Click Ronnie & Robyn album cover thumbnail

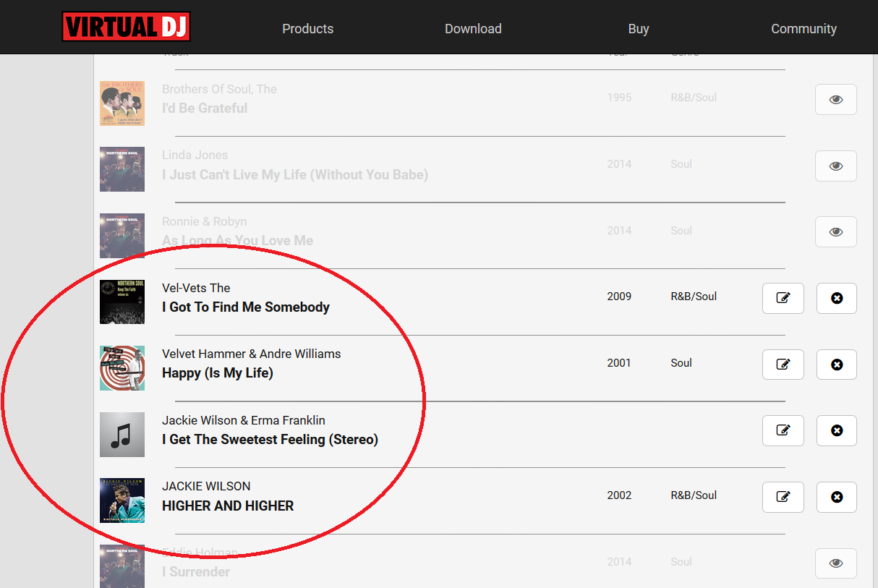(x=122, y=236)
